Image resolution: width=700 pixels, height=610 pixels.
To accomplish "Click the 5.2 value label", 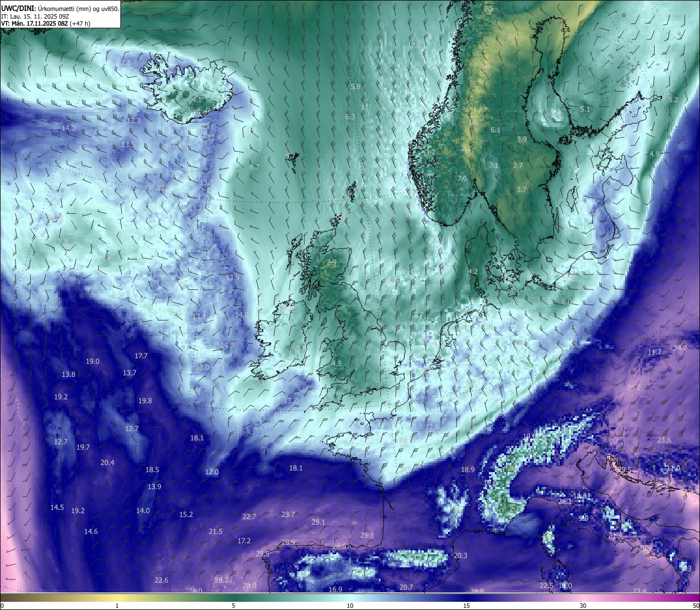I will click(x=673, y=100).
